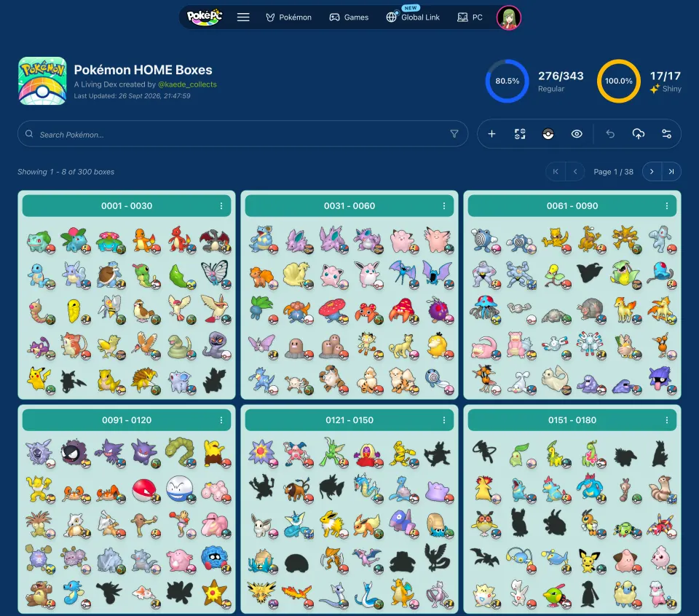Select Butterfree in box 0001 - 0030
The width and height of the screenshot is (699, 616).
point(216,274)
